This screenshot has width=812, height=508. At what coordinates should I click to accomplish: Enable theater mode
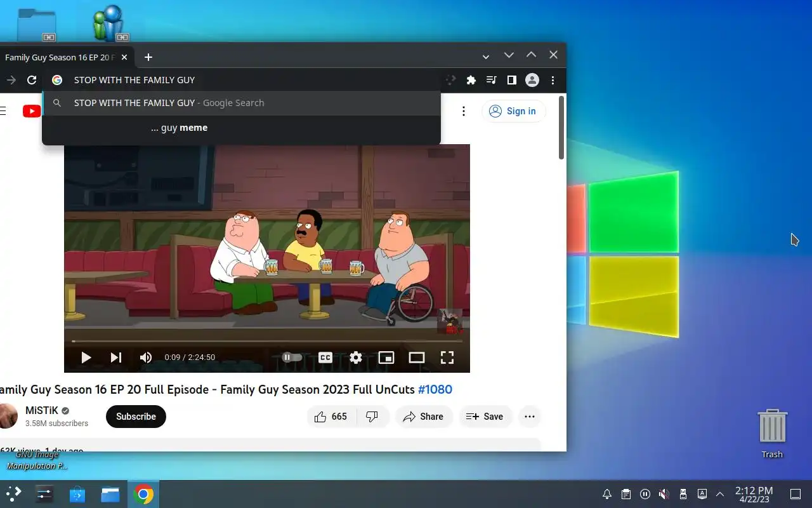coord(417,358)
